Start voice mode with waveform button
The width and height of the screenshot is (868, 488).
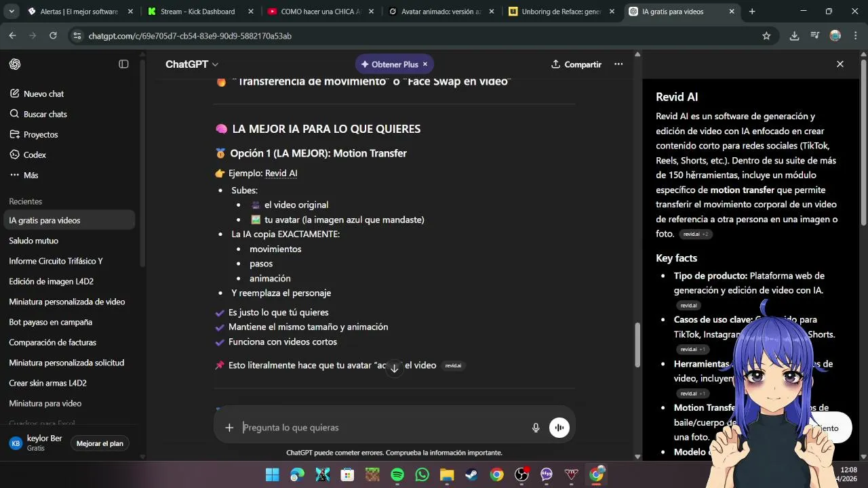tap(559, 428)
